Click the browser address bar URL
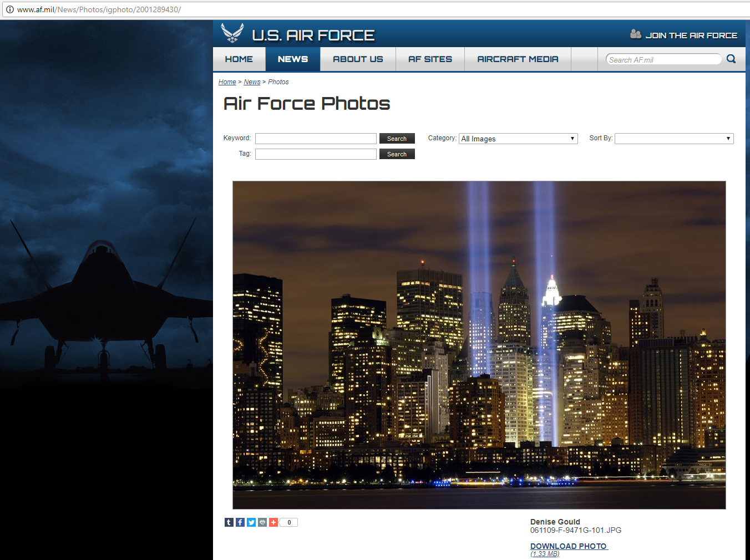This screenshot has width=750, height=560. 99,9
